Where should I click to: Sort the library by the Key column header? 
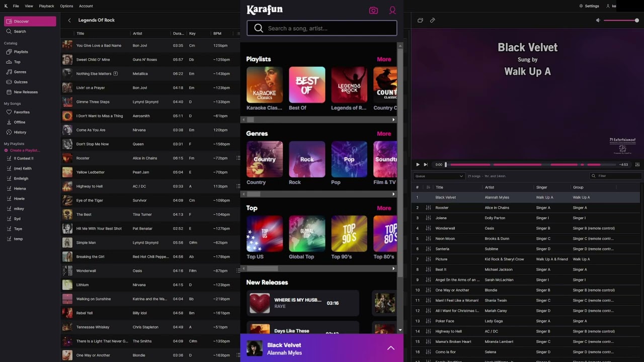click(x=192, y=33)
